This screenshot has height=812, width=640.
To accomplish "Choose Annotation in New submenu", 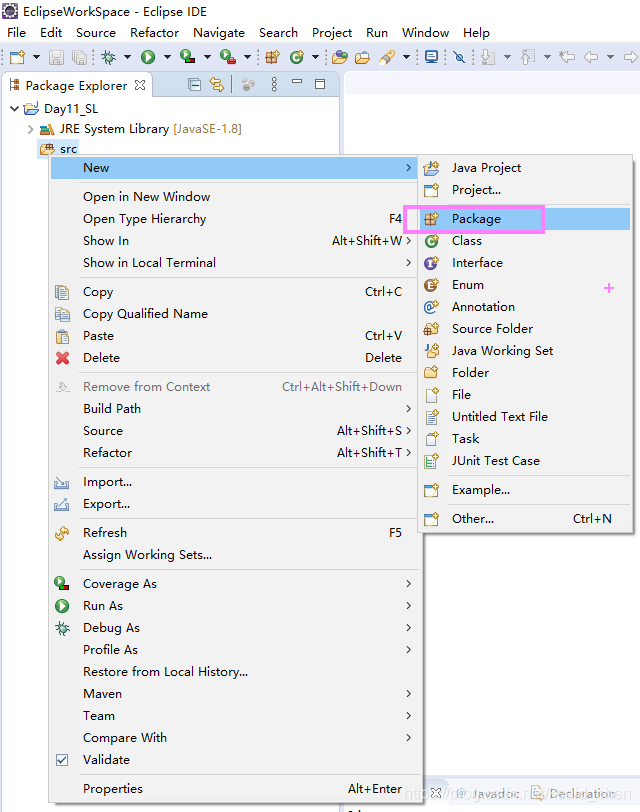I will (525, 307).
